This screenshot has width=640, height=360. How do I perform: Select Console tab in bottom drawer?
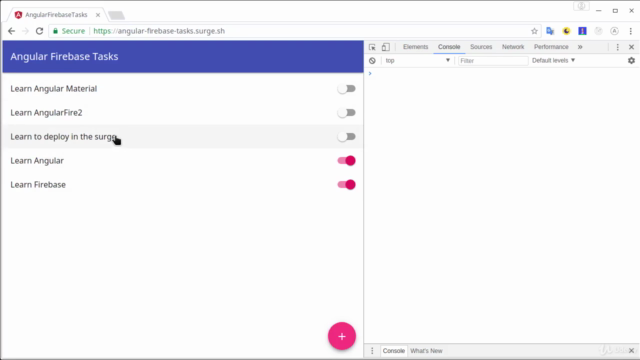click(393, 351)
